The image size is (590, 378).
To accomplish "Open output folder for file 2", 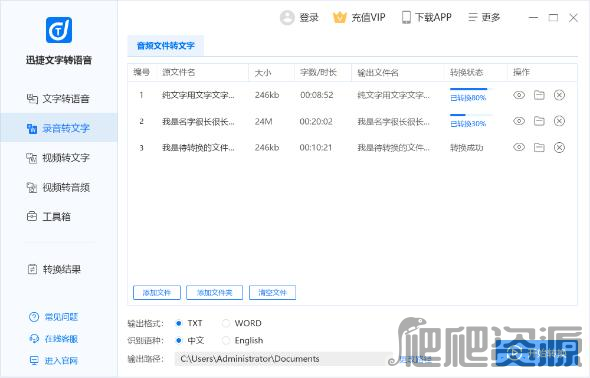I will coord(539,121).
